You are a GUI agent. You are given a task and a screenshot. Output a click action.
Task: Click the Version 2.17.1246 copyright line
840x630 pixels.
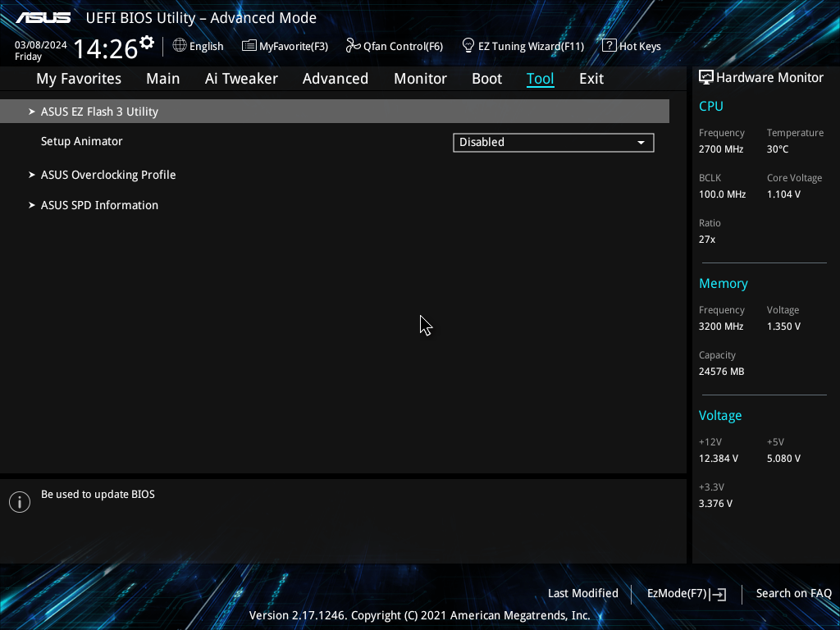[x=419, y=615]
